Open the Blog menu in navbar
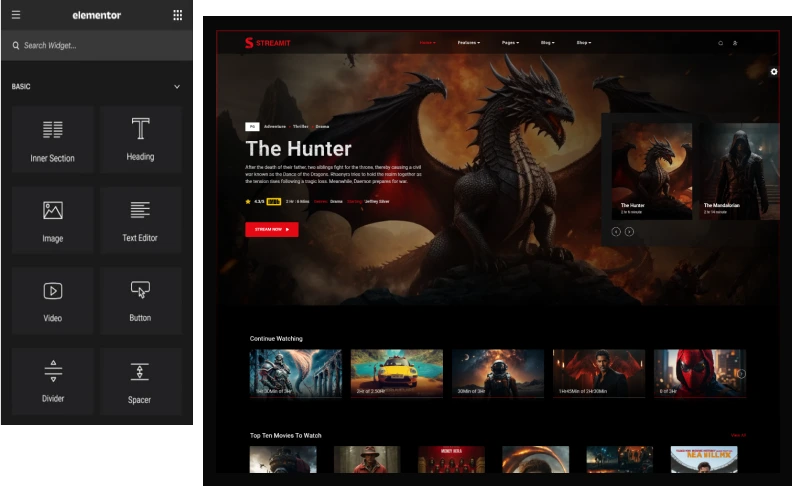This screenshot has width=792, height=486. 547,43
